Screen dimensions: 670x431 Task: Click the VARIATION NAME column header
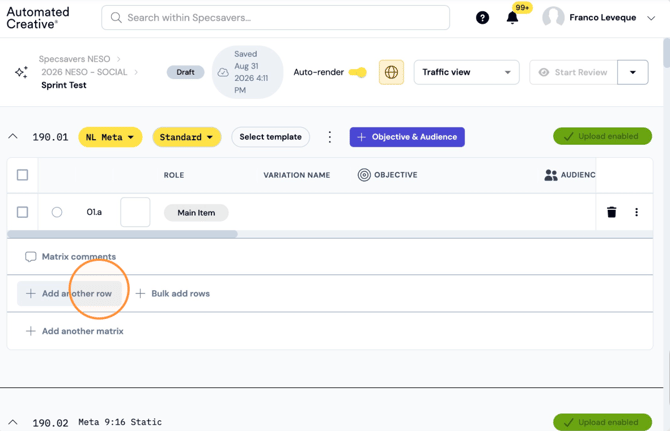click(x=297, y=175)
